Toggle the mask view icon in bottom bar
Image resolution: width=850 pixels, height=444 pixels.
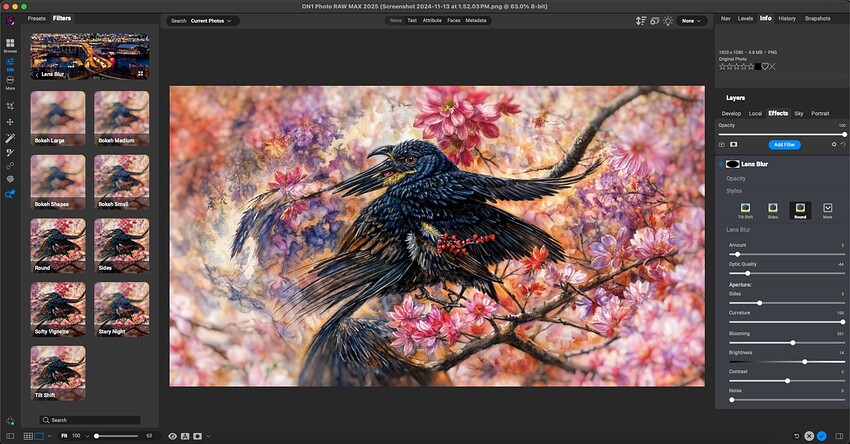click(x=197, y=436)
